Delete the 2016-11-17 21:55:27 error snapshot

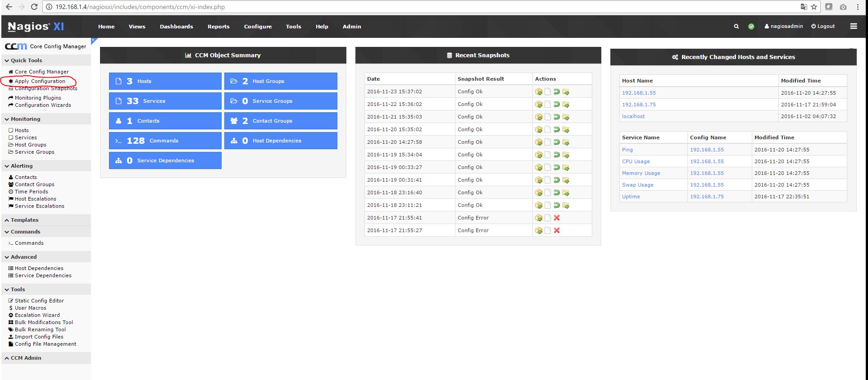(557, 230)
